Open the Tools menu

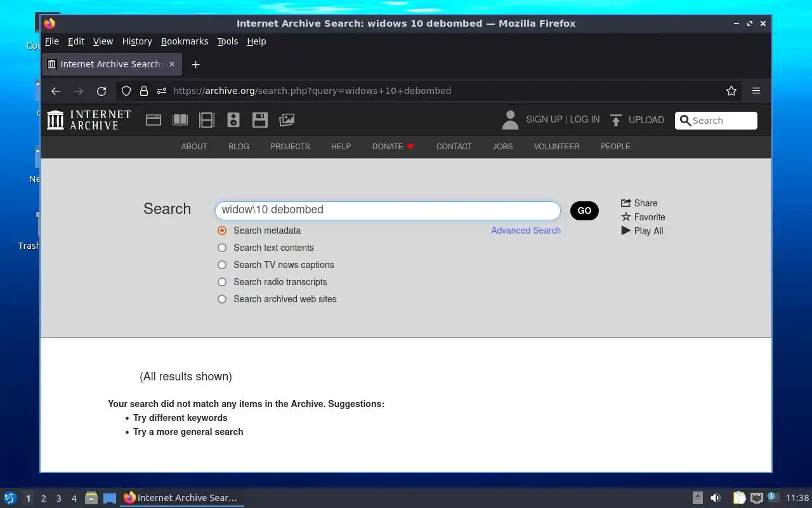pyautogui.click(x=227, y=41)
